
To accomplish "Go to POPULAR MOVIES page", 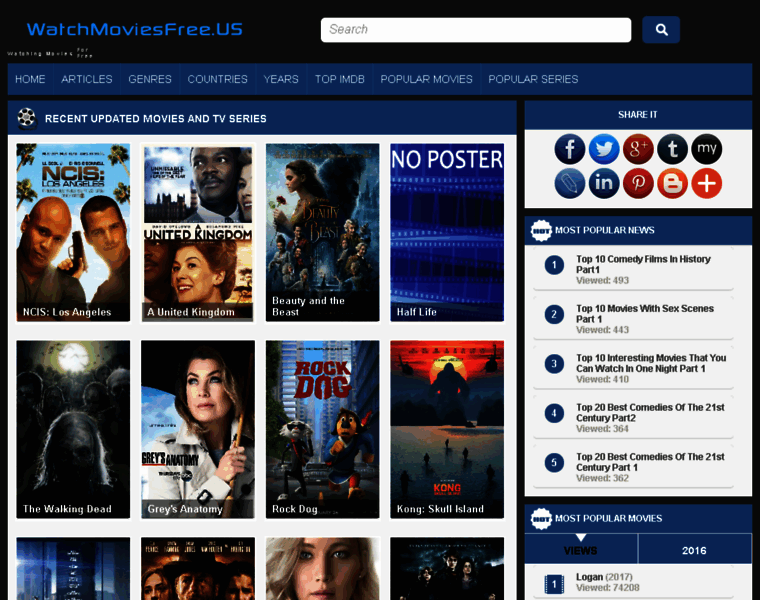I will point(427,79).
